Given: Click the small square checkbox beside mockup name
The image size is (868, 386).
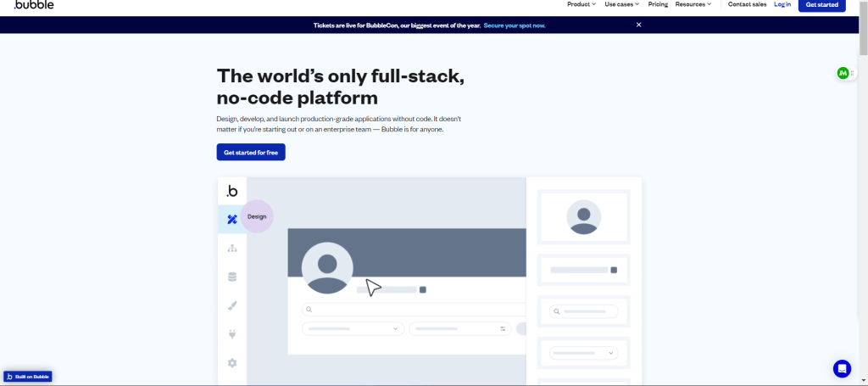Looking at the screenshot, I should coord(423,289).
